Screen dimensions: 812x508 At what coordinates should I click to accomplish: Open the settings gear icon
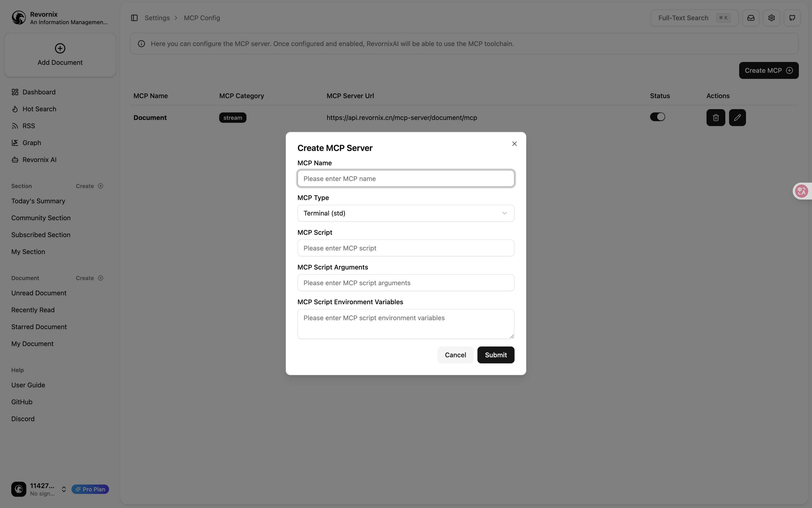coord(771,18)
